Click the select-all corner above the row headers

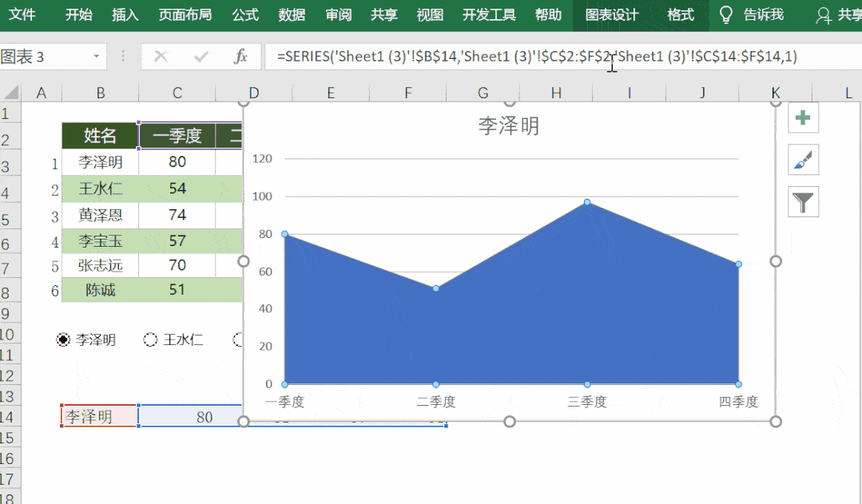pos(11,92)
